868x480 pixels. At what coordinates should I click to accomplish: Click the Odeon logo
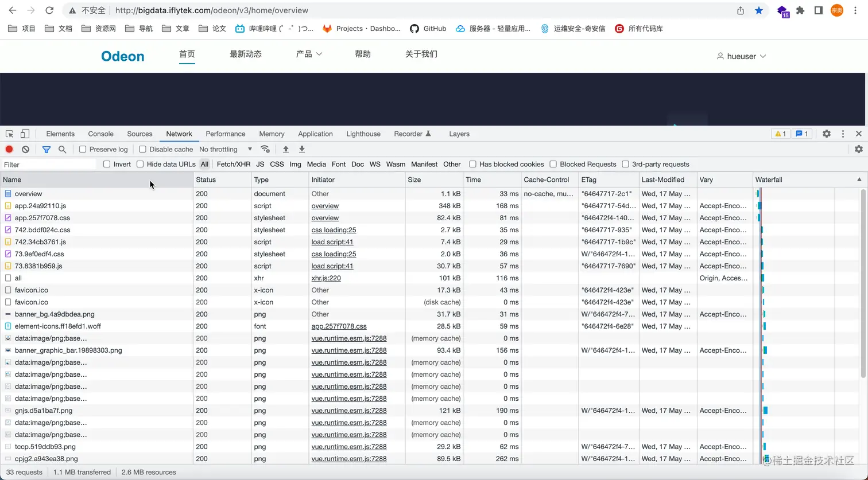click(x=123, y=56)
